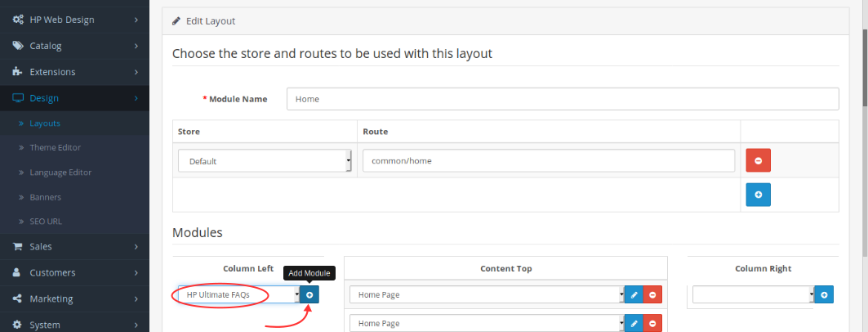Click the Route field containing common/home
Screen dimensions: 868x332
[x=549, y=161]
